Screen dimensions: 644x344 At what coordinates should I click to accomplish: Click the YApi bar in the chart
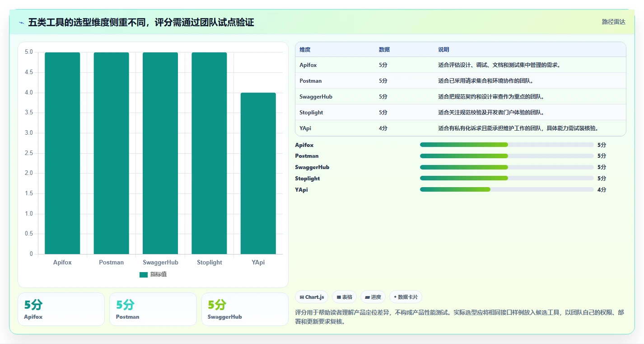click(258, 174)
